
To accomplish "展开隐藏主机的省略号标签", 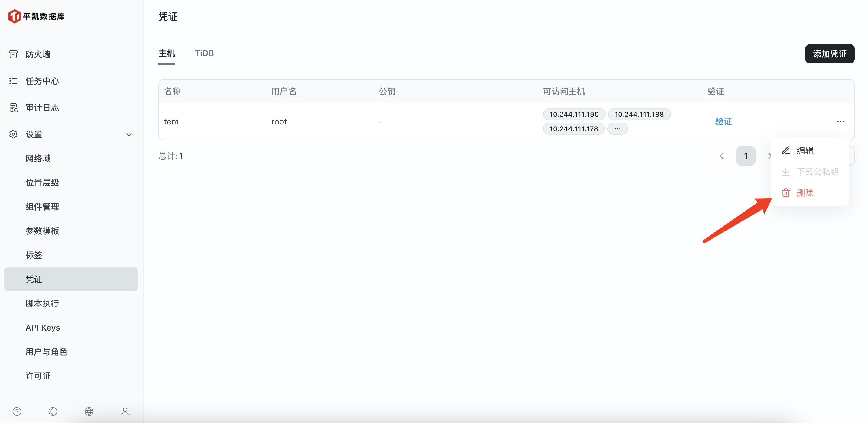I will pos(618,128).
